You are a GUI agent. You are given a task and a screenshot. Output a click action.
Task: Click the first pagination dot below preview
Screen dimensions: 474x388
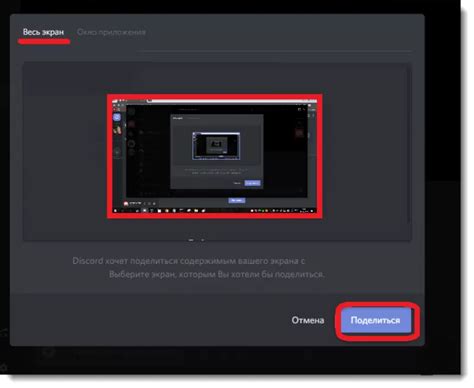click(191, 240)
